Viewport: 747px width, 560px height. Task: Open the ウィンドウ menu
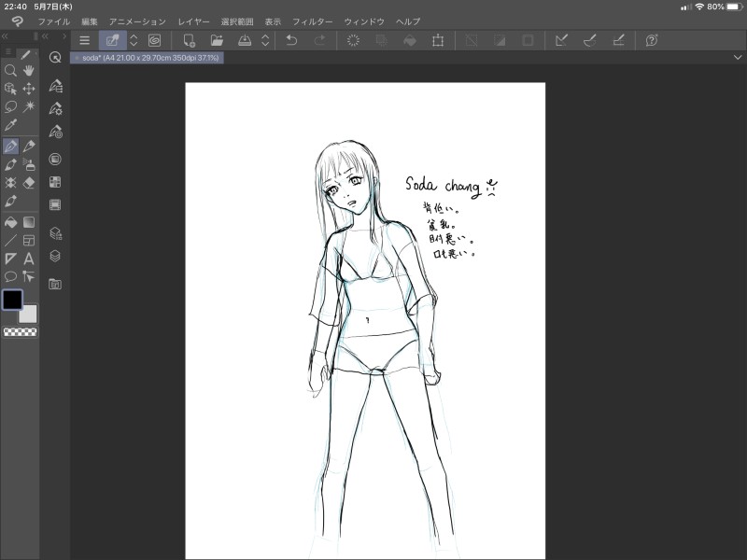pos(364,21)
